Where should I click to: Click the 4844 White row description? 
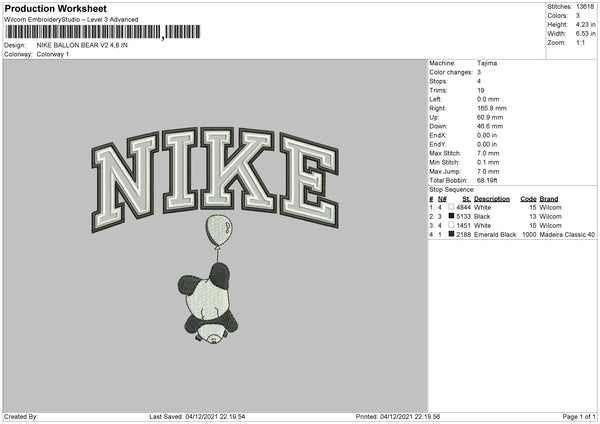pos(483,207)
